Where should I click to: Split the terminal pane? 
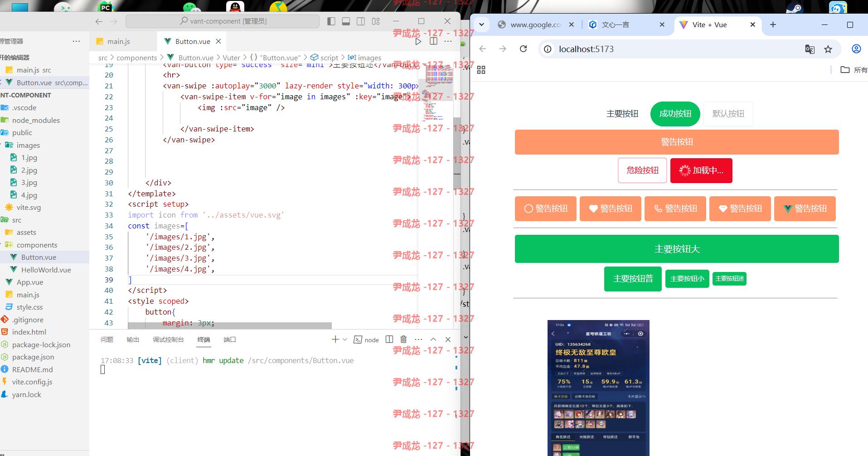(389, 340)
